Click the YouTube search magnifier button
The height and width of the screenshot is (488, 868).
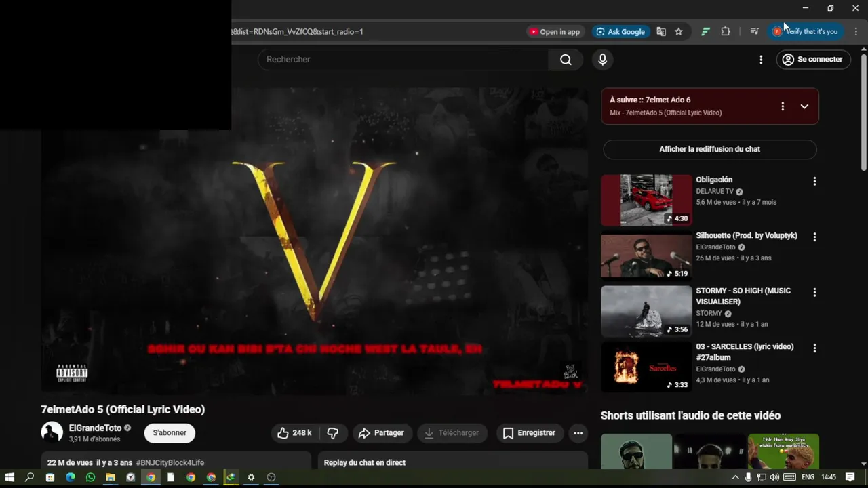point(566,60)
